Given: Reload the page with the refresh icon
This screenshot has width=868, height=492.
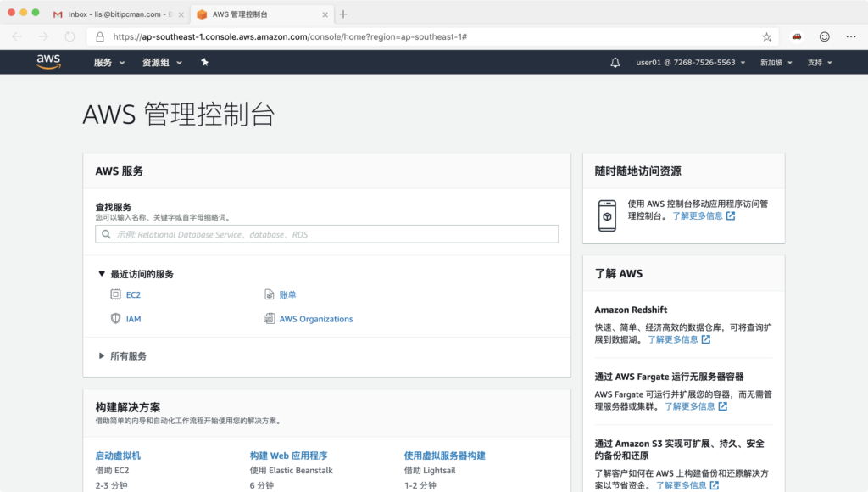Looking at the screenshot, I should pos(70,36).
